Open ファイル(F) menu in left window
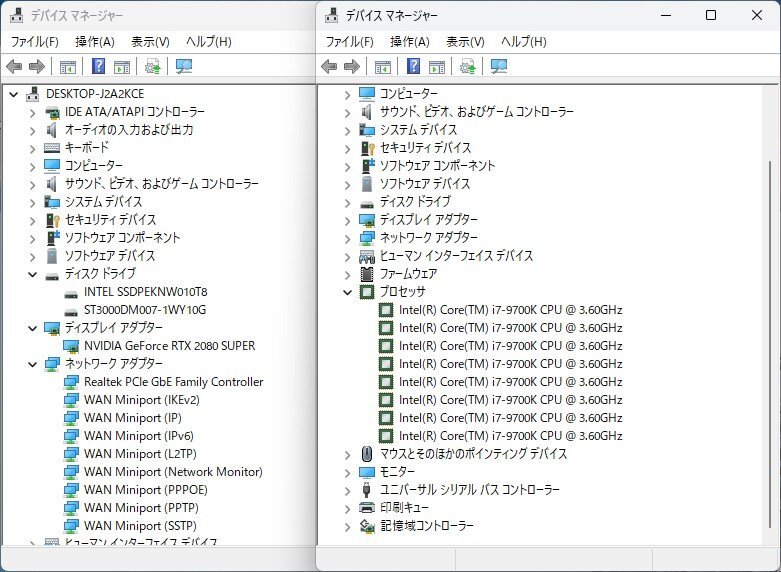This screenshot has width=781, height=572. (x=35, y=41)
